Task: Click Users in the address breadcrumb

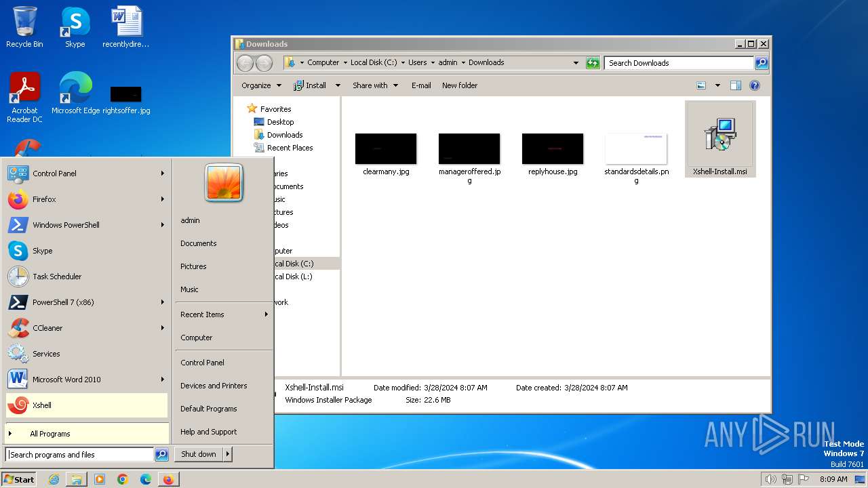Action: pyautogui.click(x=417, y=62)
